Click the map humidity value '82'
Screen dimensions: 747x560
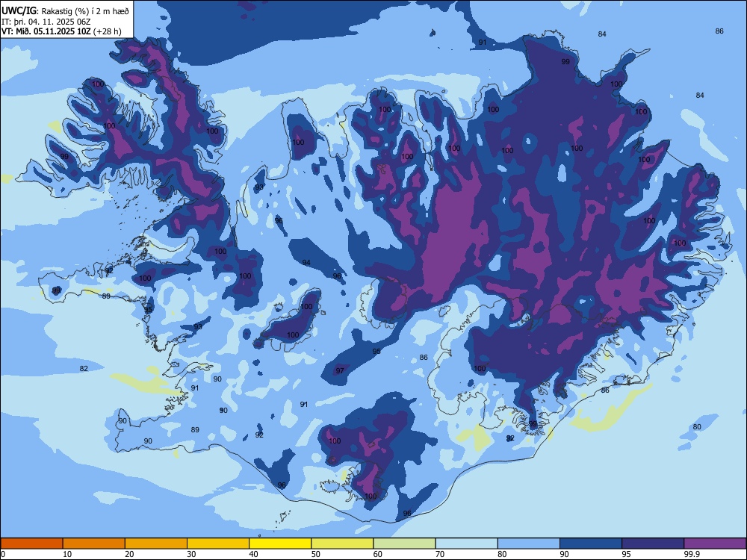pyautogui.click(x=84, y=369)
